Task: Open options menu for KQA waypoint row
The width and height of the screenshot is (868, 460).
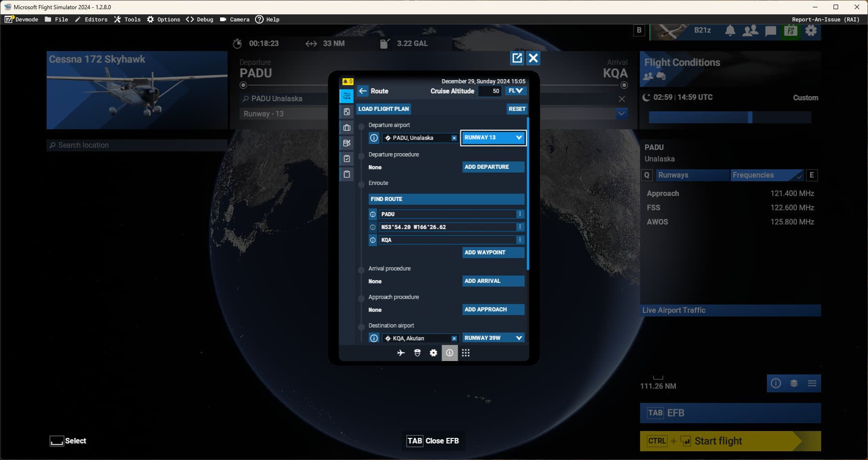Action: 520,240
